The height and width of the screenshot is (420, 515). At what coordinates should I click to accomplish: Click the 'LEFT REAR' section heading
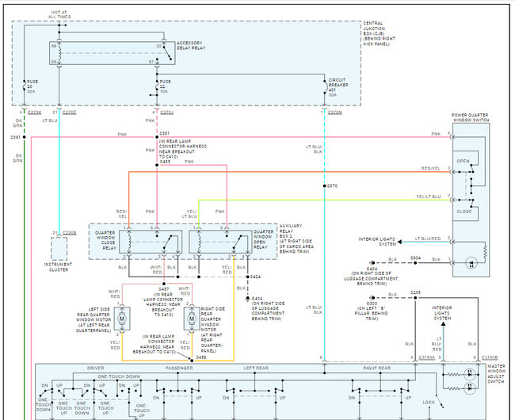[256, 368]
